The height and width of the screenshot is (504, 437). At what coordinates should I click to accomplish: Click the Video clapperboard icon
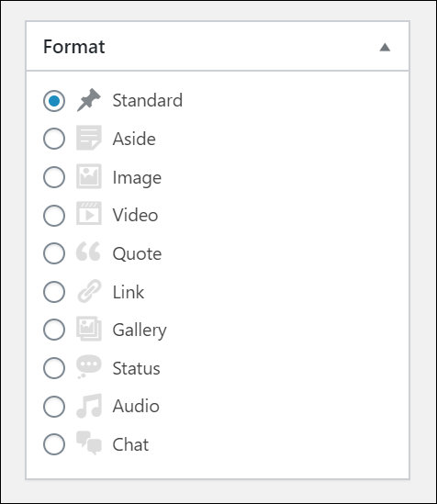pyautogui.click(x=89, y=213)
